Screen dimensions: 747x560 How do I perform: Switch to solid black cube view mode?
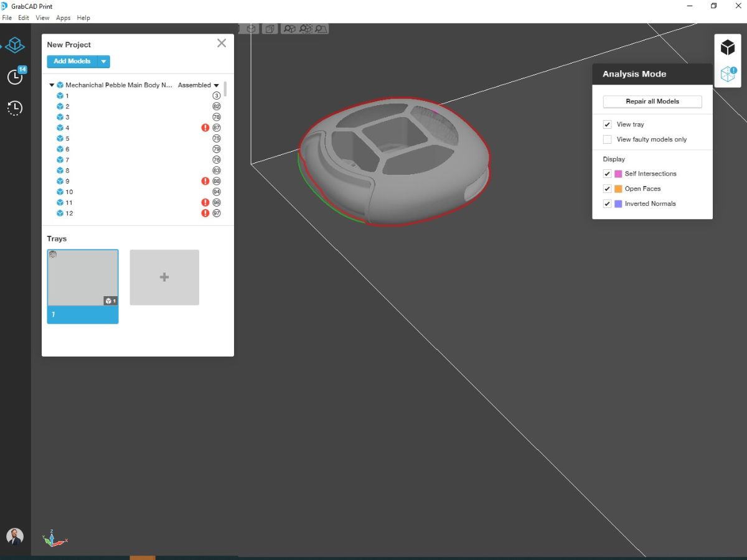tap(728, 48)
